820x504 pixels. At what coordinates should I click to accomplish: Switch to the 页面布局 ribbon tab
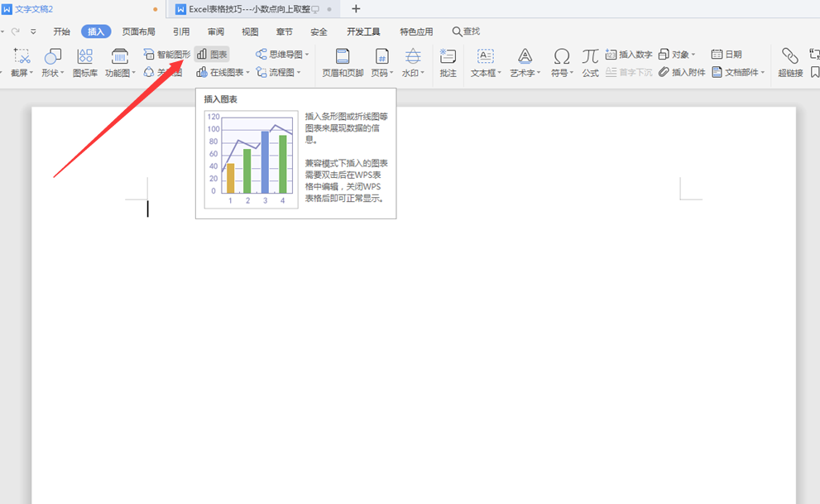pyautogui.click(x=139, y=31)
